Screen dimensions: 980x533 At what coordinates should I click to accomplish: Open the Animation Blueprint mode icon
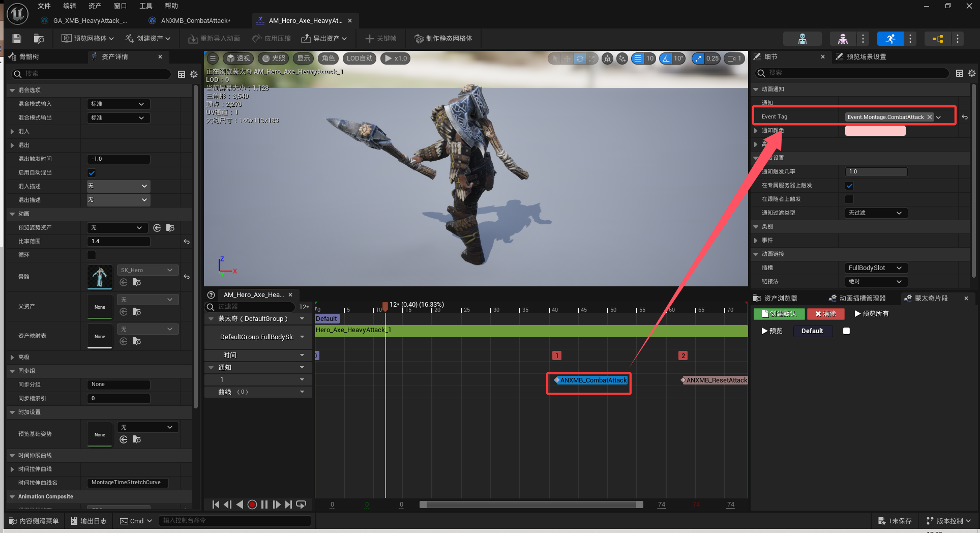pos(937,39)
